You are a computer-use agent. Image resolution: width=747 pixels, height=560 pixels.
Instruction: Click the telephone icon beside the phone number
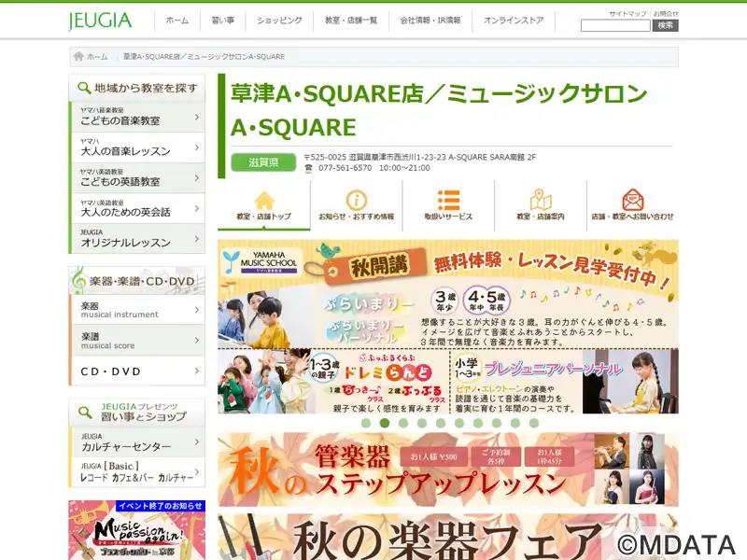click(309, 168)
